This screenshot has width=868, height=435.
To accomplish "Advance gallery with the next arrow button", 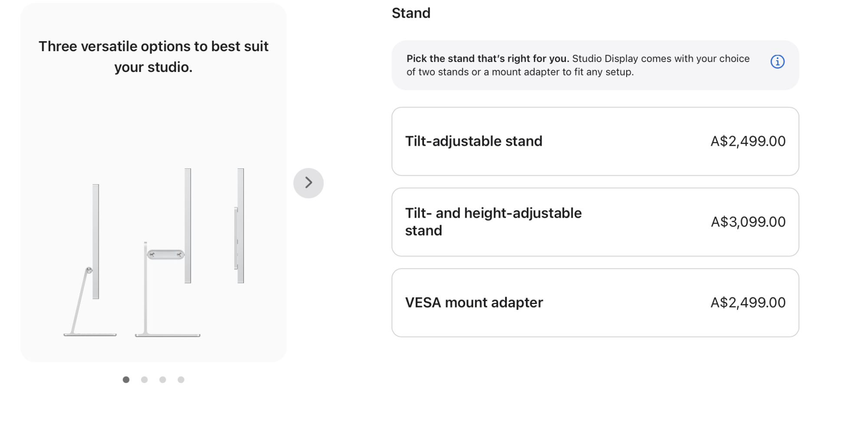I will (x=308, y=183).
